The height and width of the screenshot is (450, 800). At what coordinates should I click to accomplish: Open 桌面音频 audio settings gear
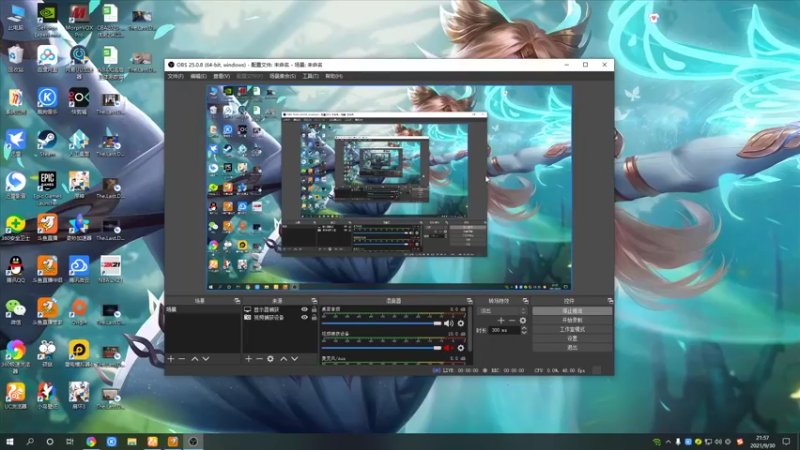(461, 323)
